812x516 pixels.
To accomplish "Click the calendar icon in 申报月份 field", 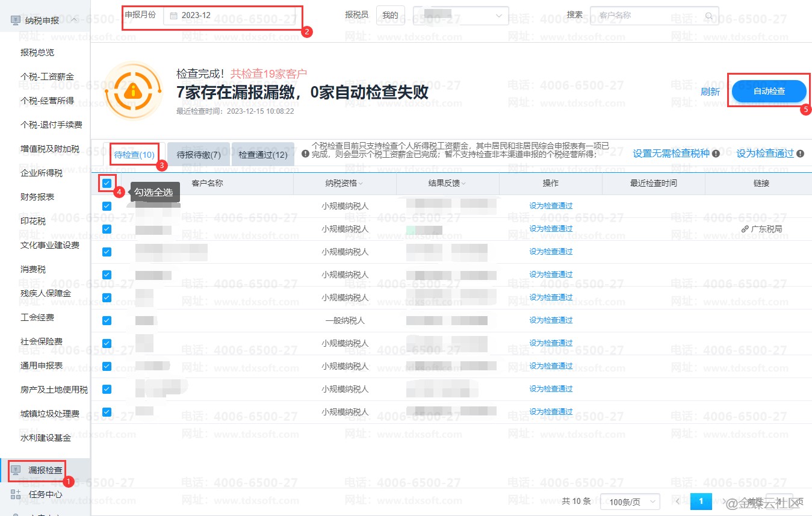I will pyautogui.click(x=173, y=16).
